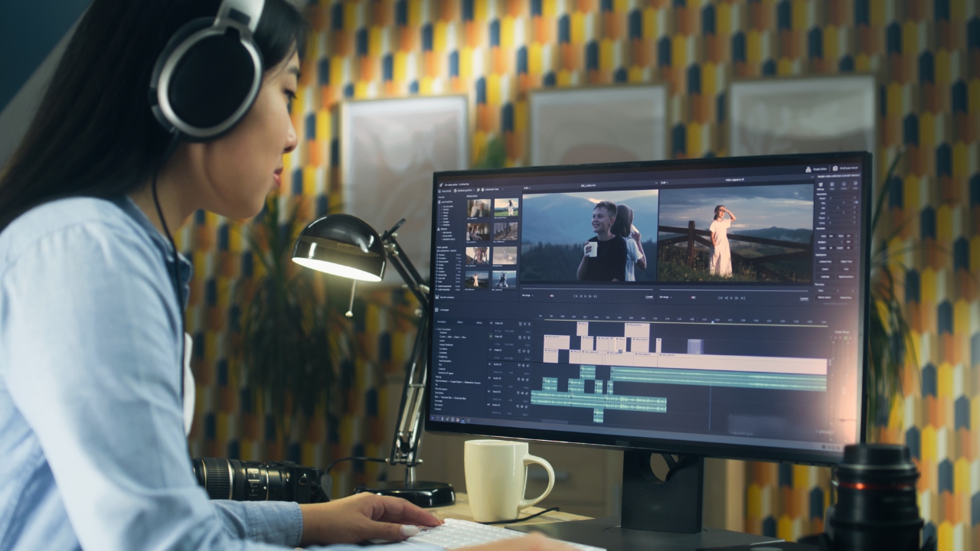Skip to end in right sequence monitor
The width and height of the screenshot is (980, 551).
743,298
